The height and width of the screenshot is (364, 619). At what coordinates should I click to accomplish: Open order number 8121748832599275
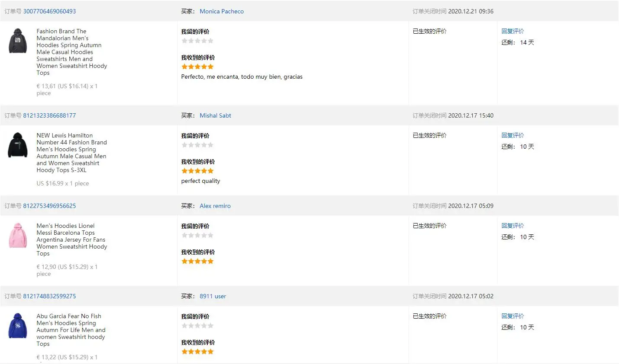[49, 296]
